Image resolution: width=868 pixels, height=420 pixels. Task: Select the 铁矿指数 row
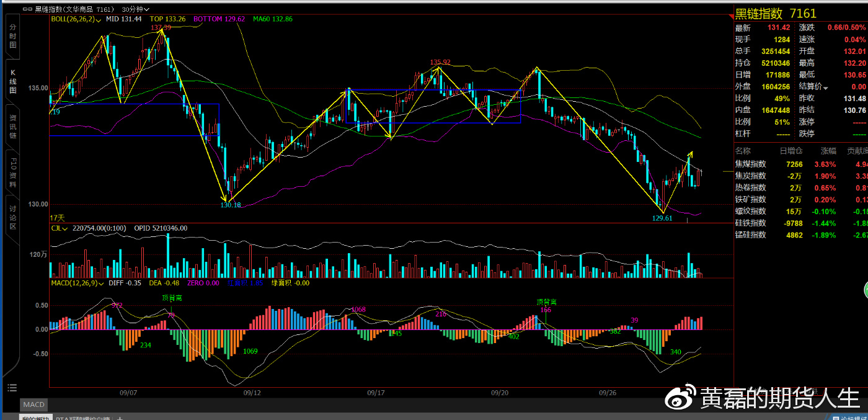tap(801, 200)
